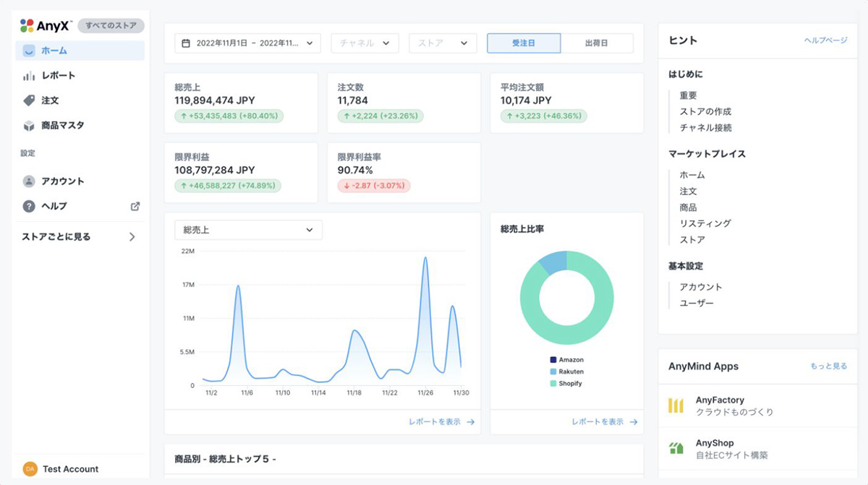
Task: Click the 限界利益 108,797,284 JPY card
Action: 241,173
